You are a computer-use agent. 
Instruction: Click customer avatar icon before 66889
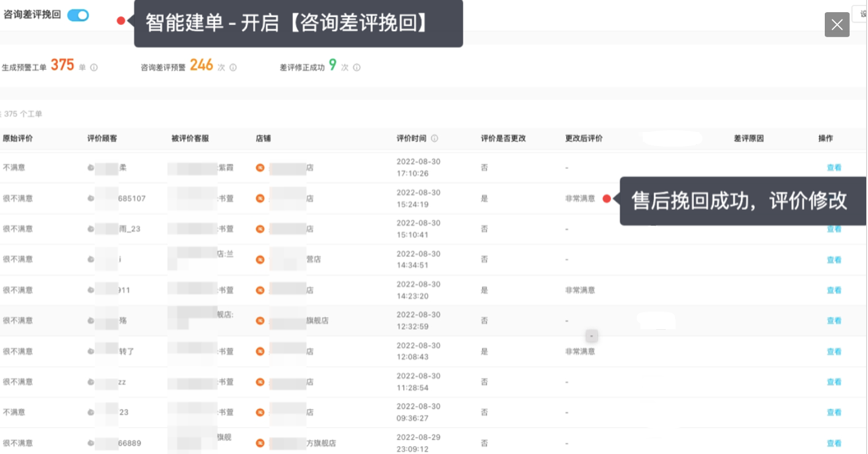(x=91, y=443)
